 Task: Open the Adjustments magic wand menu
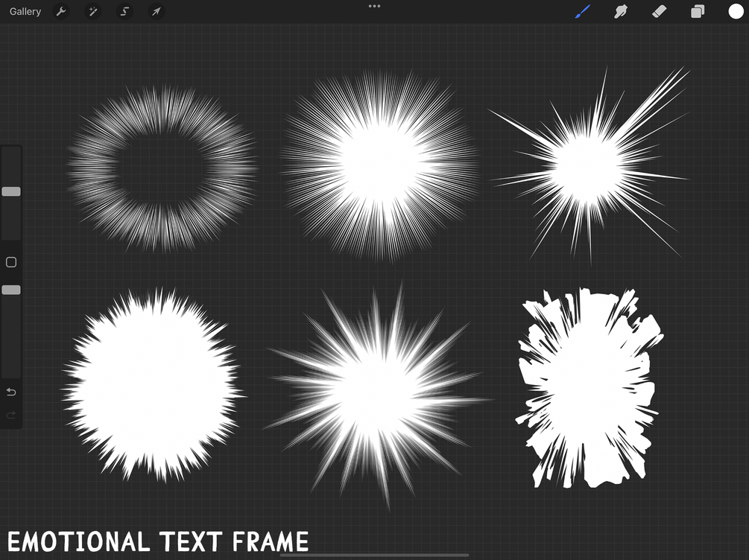93,11
